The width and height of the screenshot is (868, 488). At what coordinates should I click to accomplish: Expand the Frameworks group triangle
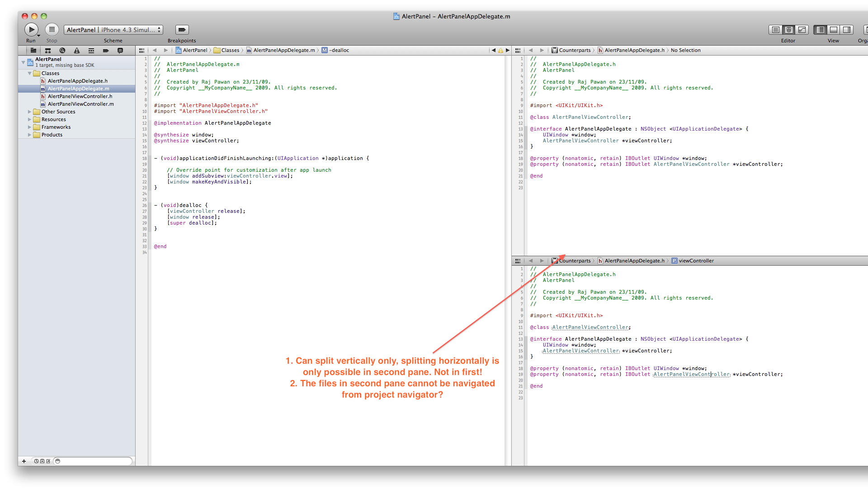30,127
